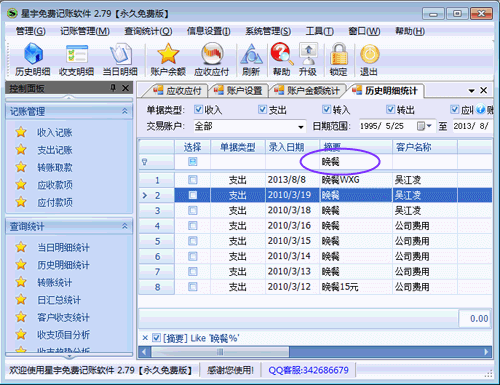The width and height of the screenshot is (500, 385).
Task: Select row 4 dated 2010/3/16
Action: click(315, 226)
